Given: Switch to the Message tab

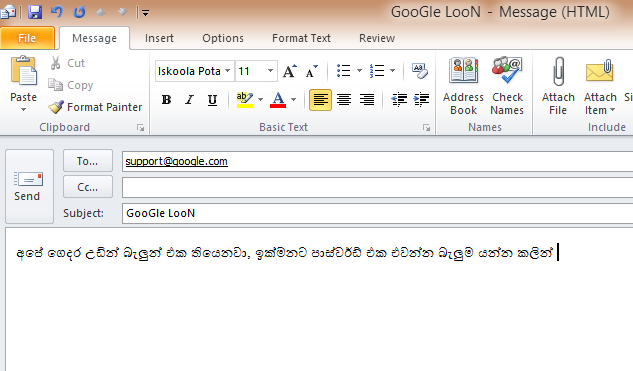Looking at the screenshot, I should (94, 38).
